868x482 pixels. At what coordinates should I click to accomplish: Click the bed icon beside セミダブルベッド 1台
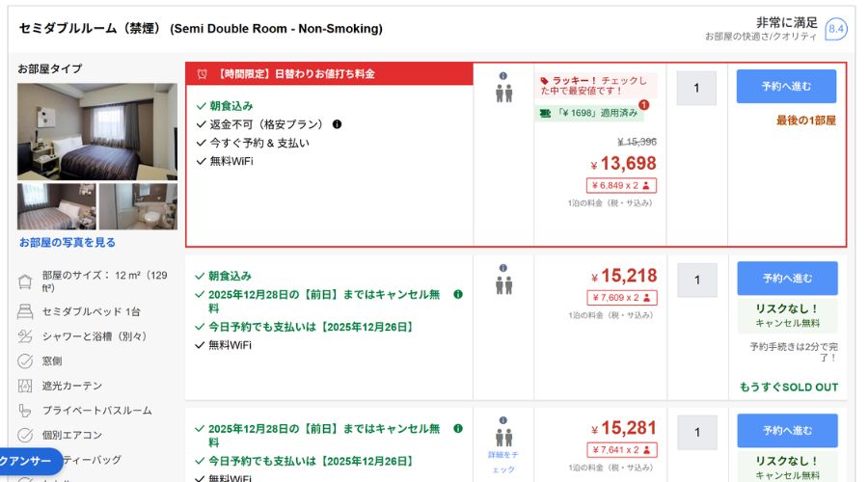point(25,311)
